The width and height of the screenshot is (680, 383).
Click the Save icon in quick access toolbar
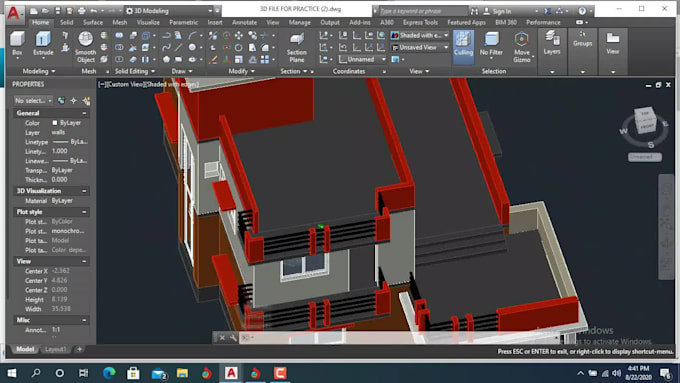click(x=59, y=11)
